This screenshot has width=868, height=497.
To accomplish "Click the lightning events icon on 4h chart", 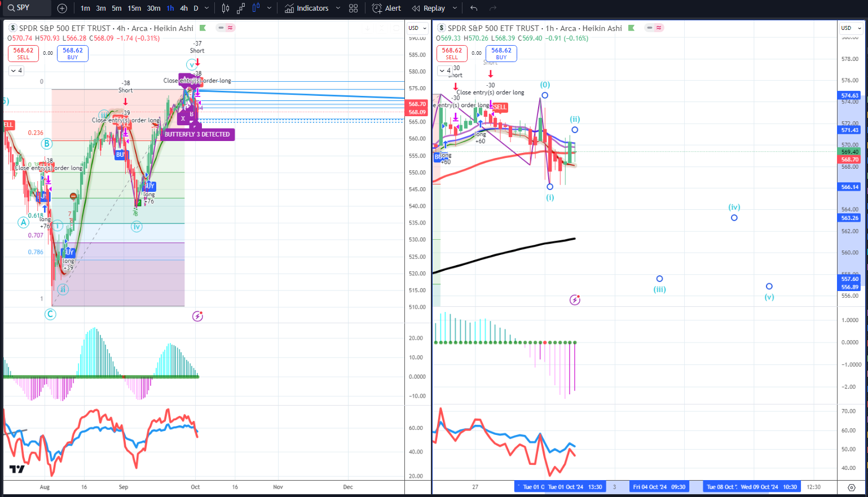I will pos(197,316).
